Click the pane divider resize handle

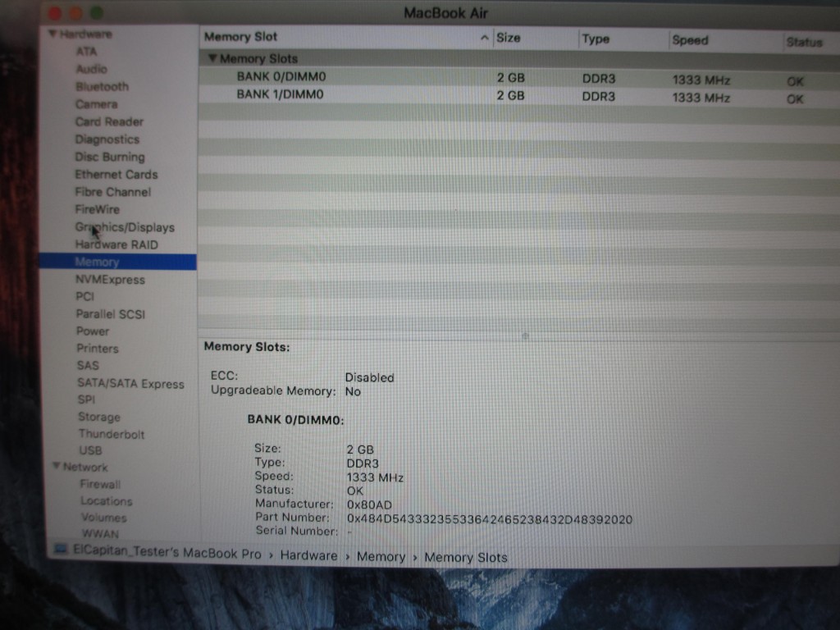pyautogui.click(x=525, y=336)
